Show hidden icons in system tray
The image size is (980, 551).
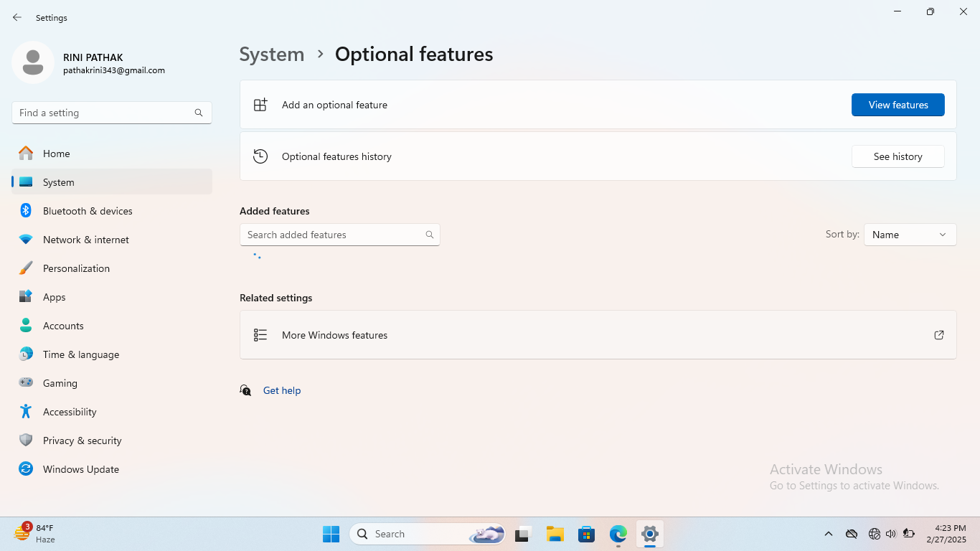pos(828,534)
